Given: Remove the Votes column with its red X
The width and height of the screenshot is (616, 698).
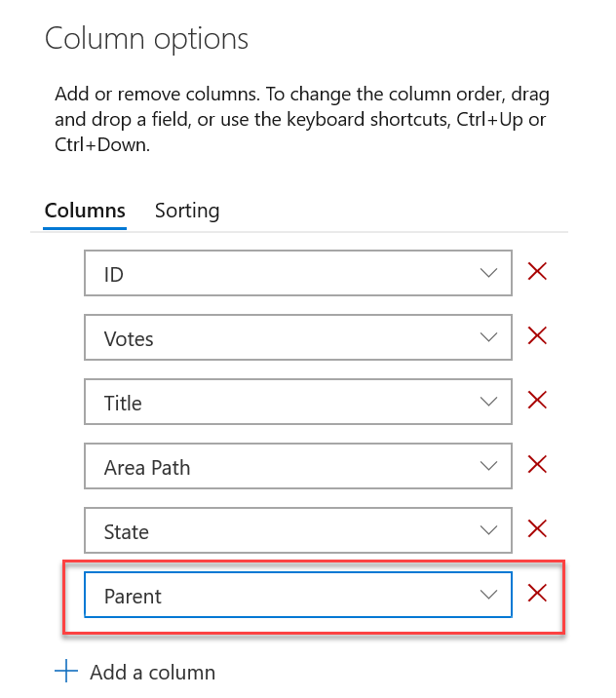Looking at the screenshot, I should click(x=536, y=335).
